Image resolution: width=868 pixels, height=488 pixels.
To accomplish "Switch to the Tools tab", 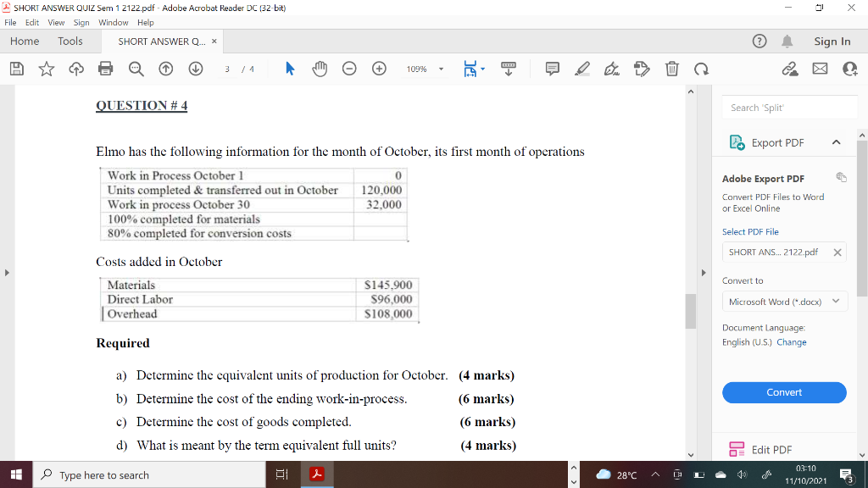I will (70, 41).
